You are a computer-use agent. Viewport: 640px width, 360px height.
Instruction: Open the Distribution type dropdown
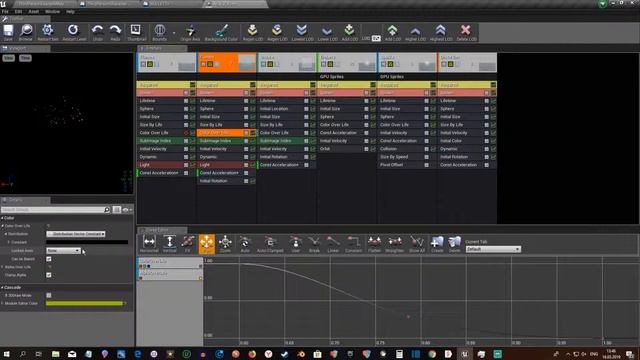[x=76, y=234]
